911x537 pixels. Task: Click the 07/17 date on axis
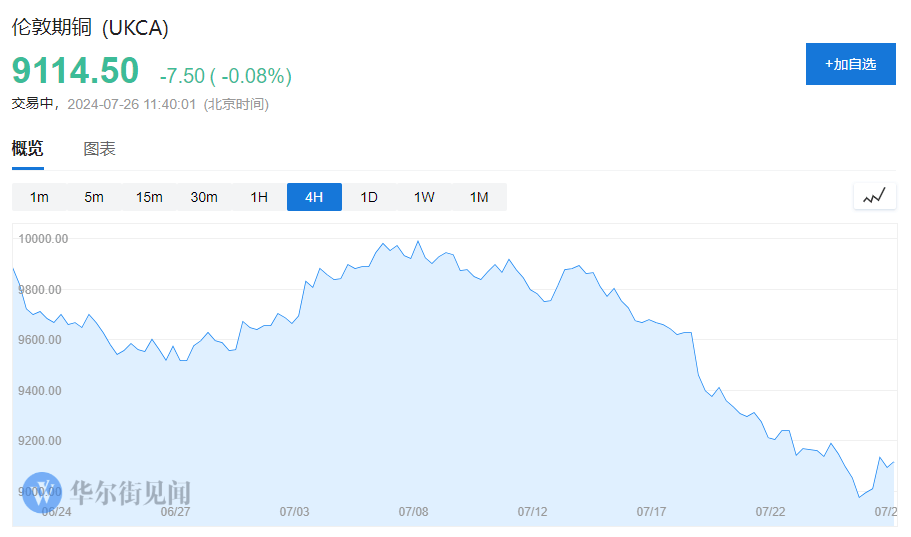tap(651, 511)
